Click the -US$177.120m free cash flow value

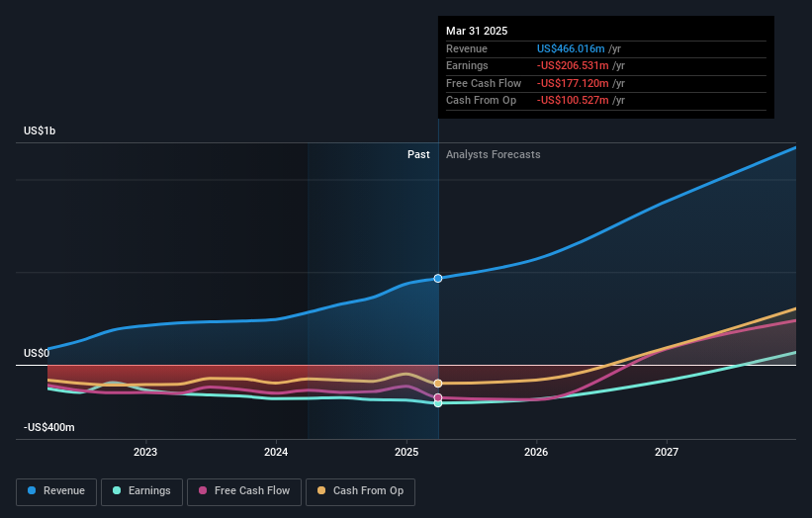(x=573, y=83)
